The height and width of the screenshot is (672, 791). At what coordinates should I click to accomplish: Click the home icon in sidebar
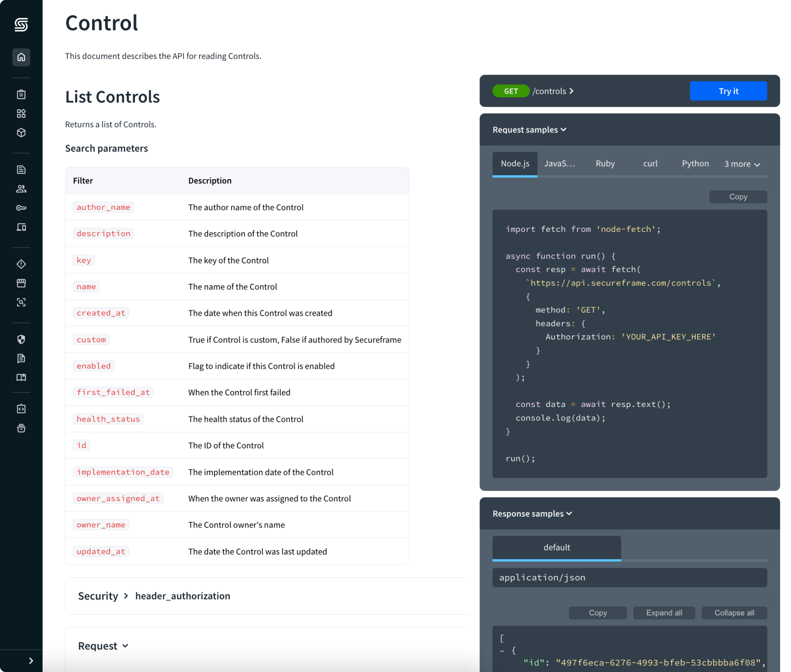21,57
